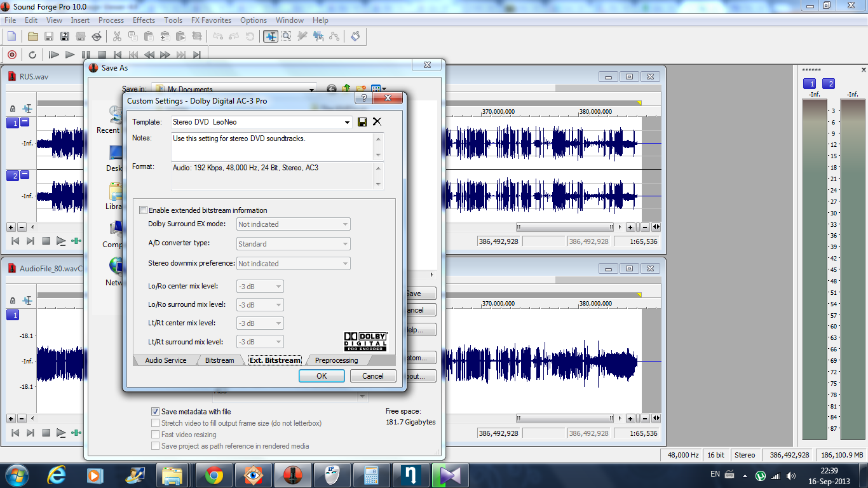The image size is (868, 488).
Task: Toggle the Loop Playback icon
Action: click(x=32, y=55)
